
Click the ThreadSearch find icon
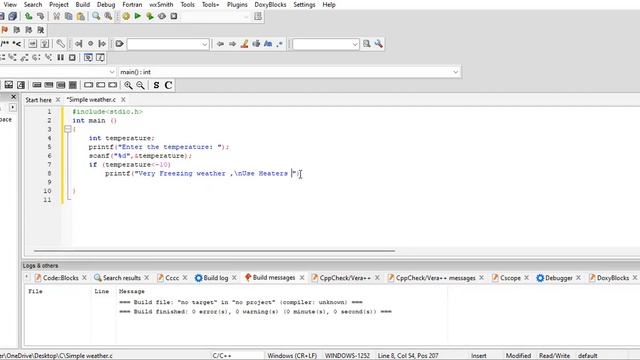[x=367, y=44]
